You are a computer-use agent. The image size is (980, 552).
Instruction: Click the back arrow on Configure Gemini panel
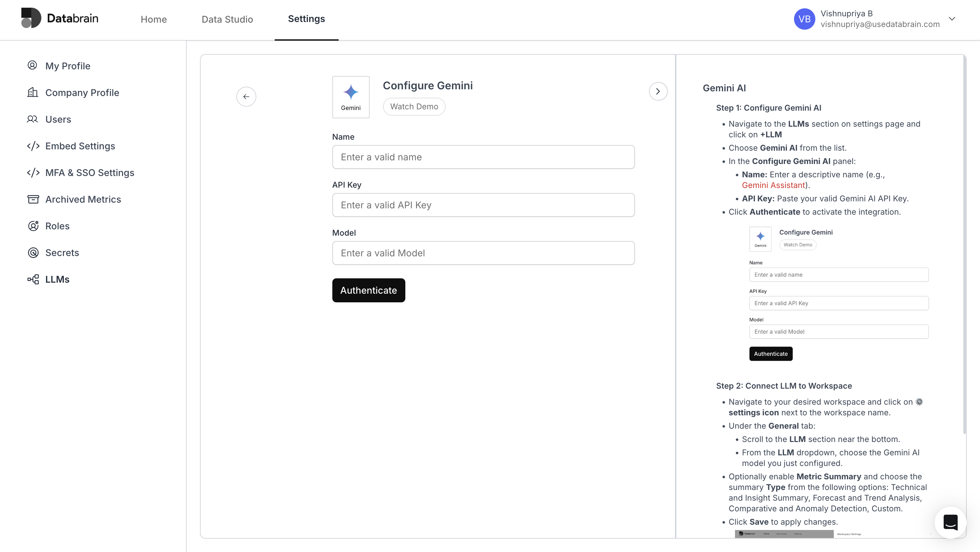pos(246,96)
